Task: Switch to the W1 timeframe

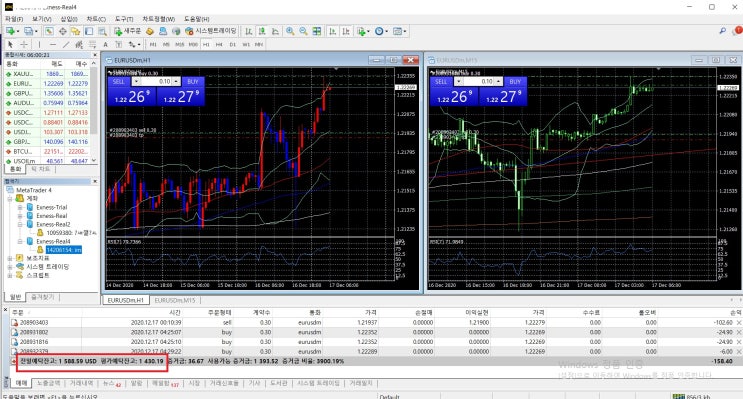Action: 246,45
